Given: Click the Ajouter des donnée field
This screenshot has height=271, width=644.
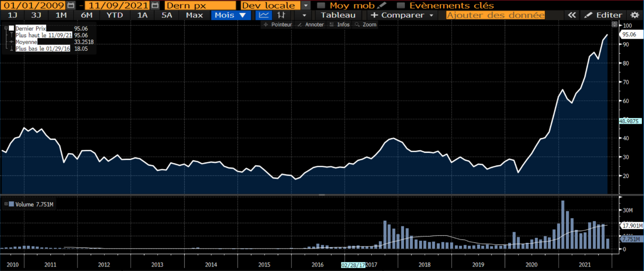Looking at the screenshot, I should pos(495,15).
